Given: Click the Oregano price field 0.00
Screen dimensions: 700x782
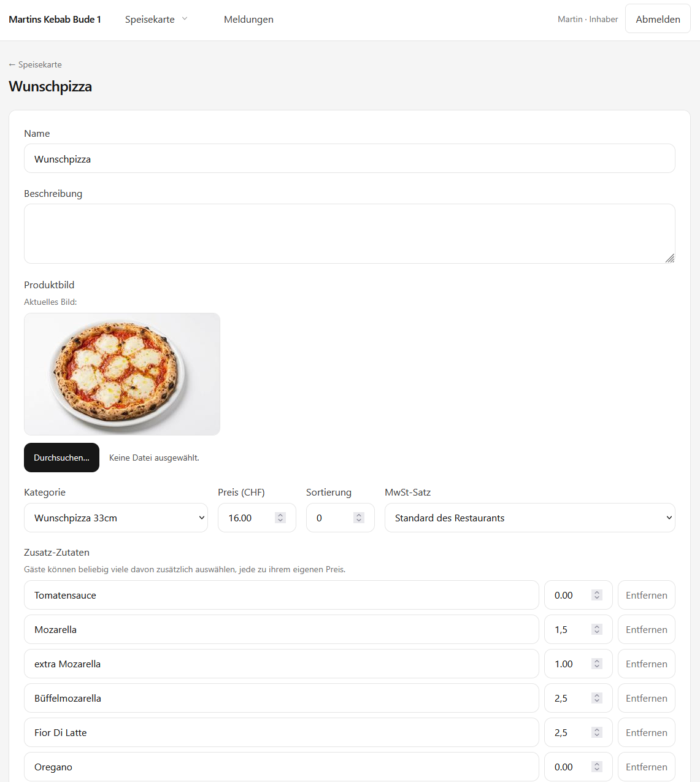Looking at the screenshot, I should point(579,767).
